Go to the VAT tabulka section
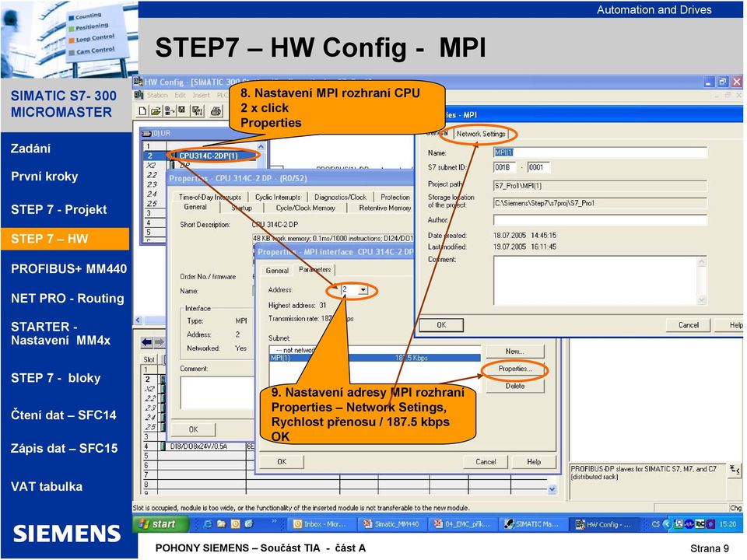 coord(46,486)
